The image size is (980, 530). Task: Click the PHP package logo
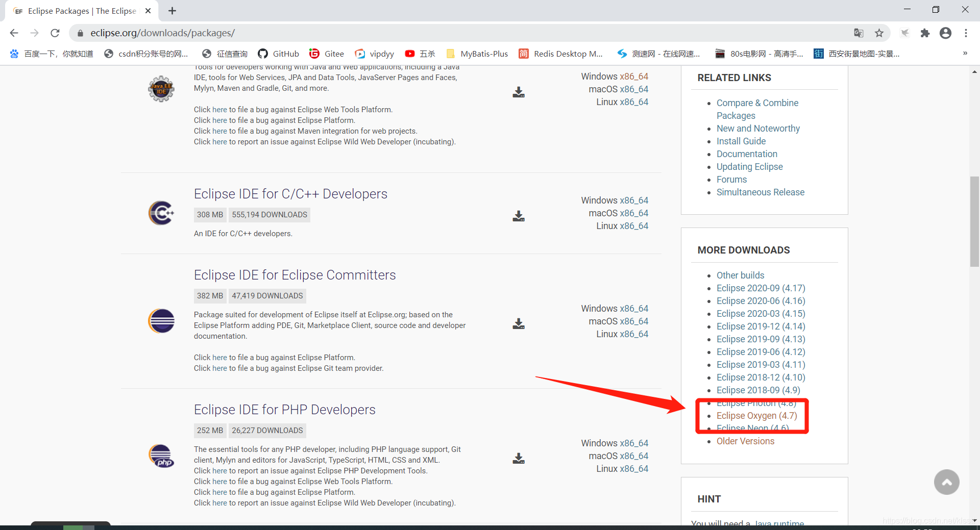(161, 456)
